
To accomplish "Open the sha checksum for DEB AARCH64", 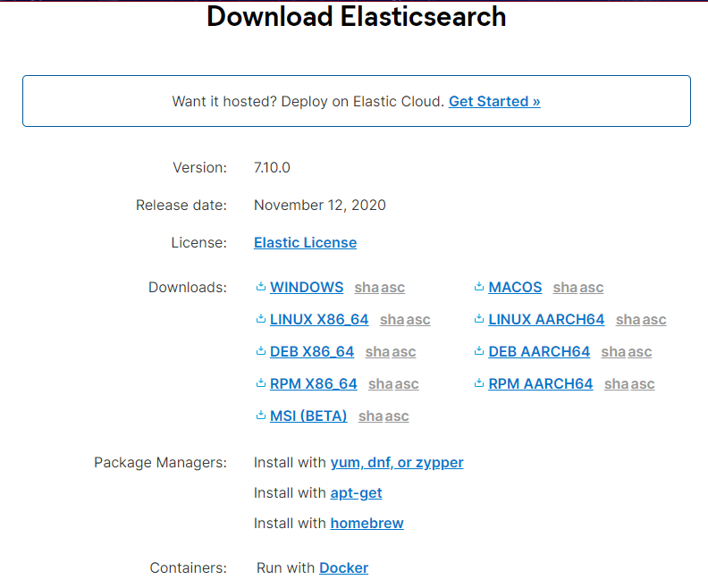I will [613, 351].
